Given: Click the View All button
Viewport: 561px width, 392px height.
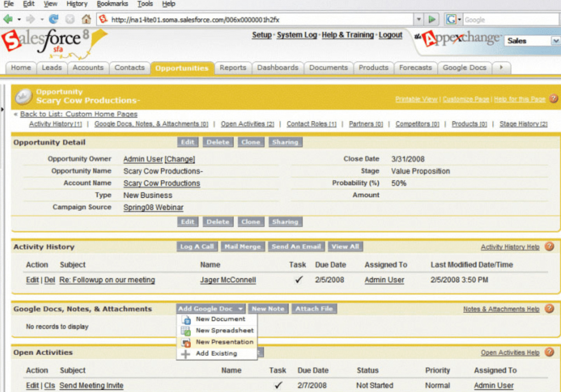Looking at the screenshot, I should tap(345, 247).
